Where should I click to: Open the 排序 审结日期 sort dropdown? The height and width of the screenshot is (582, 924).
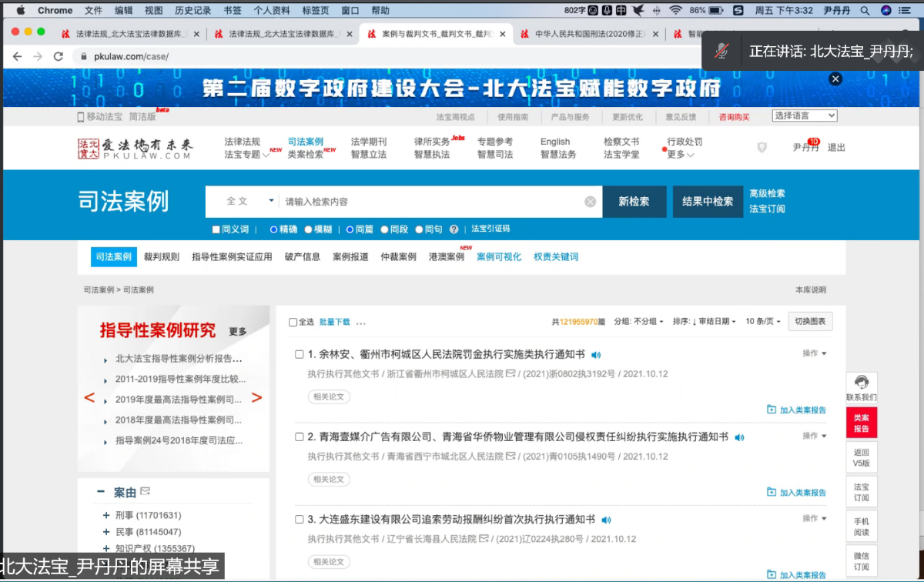click(x=705, y=322)
